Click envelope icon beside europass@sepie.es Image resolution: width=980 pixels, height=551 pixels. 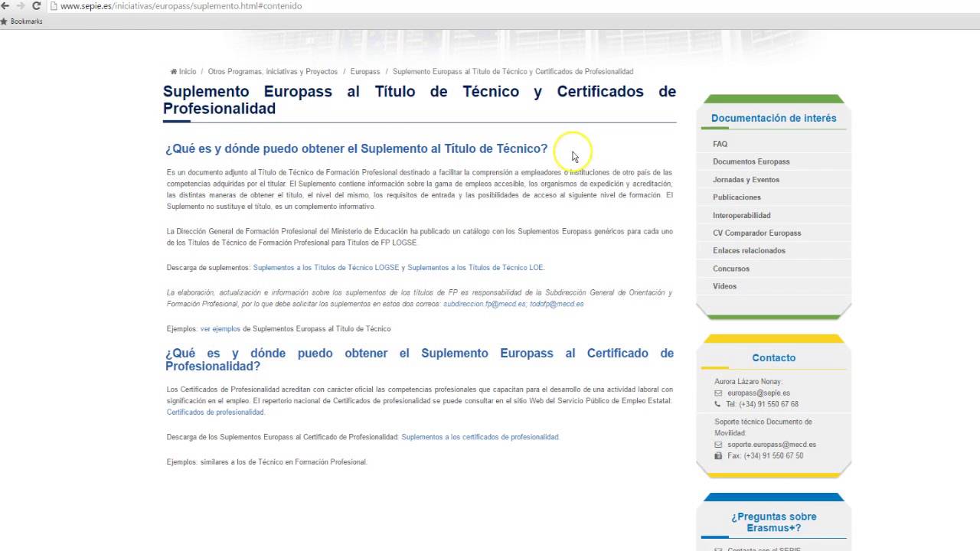[718, 393]
